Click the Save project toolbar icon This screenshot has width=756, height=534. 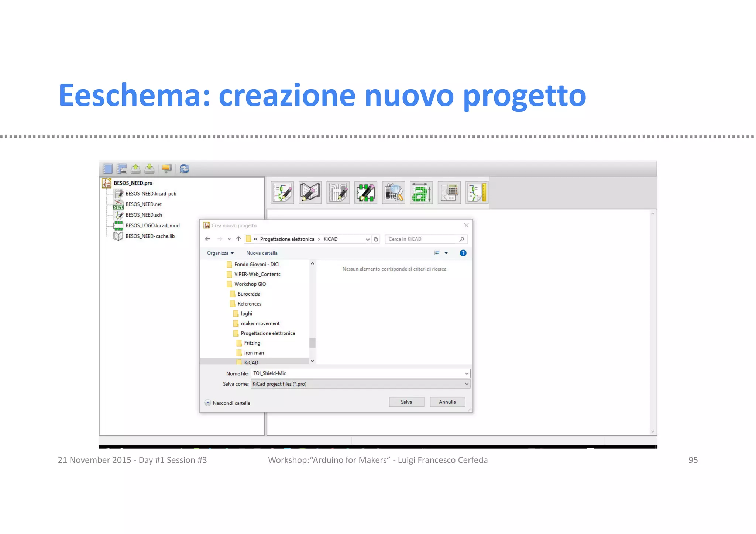pos(150,169)
